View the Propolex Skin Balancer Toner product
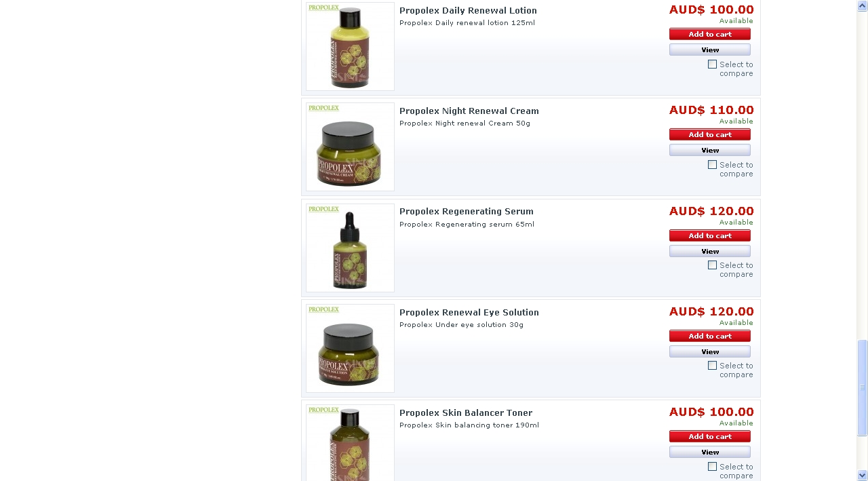The width and height of the screenshot is (868, 481). 710,453
